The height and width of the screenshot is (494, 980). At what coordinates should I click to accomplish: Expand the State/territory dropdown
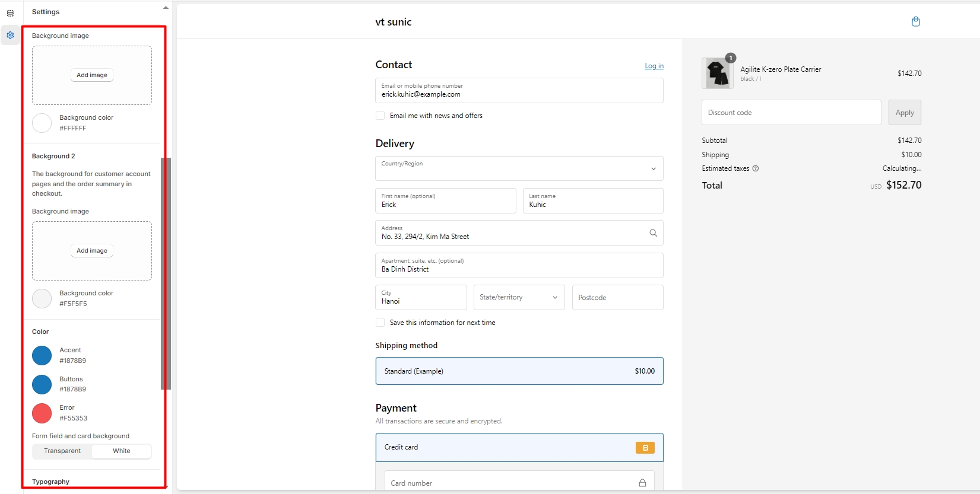[519, 298]
